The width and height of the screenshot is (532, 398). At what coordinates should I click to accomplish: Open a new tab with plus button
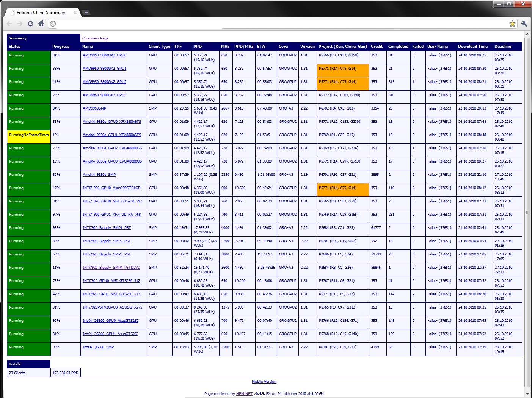pos(86,13)
